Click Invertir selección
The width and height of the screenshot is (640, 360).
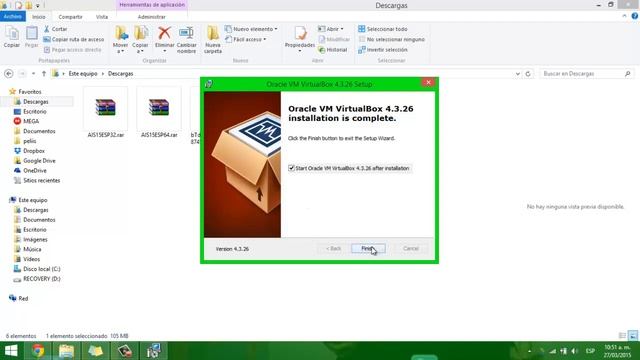point(382,49)
